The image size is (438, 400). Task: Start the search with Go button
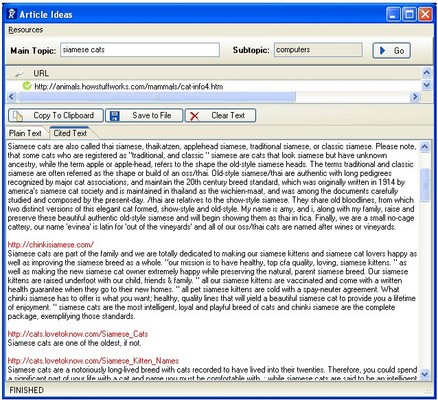pyautogui.click(x=391, y=51)
